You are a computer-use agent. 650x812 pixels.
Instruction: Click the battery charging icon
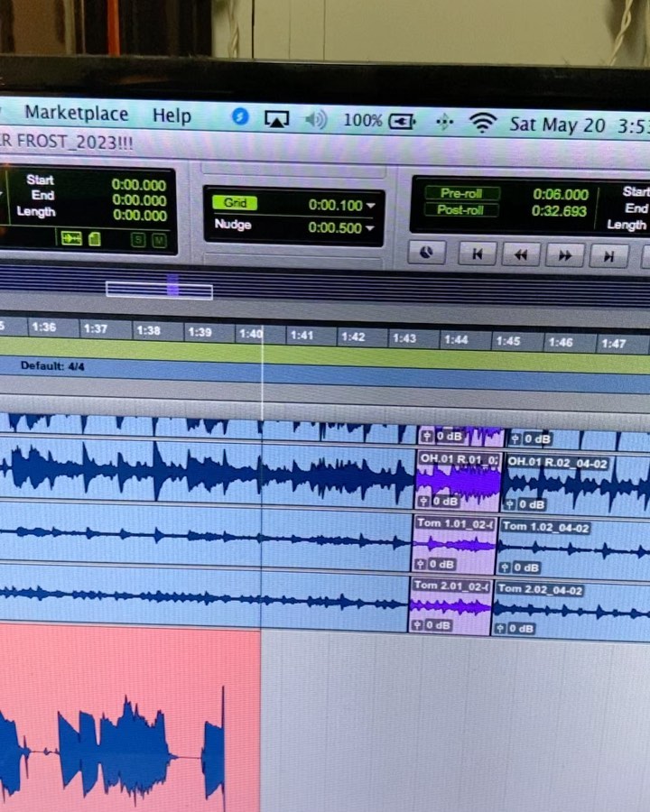(x=403, y=122)
